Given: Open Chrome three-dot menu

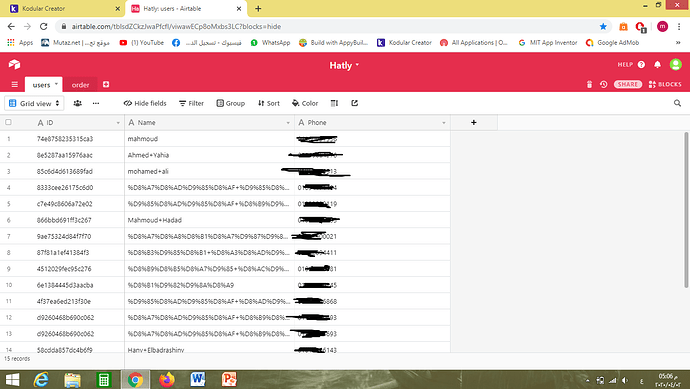Looking at the screenshot, I should [679, 26].
